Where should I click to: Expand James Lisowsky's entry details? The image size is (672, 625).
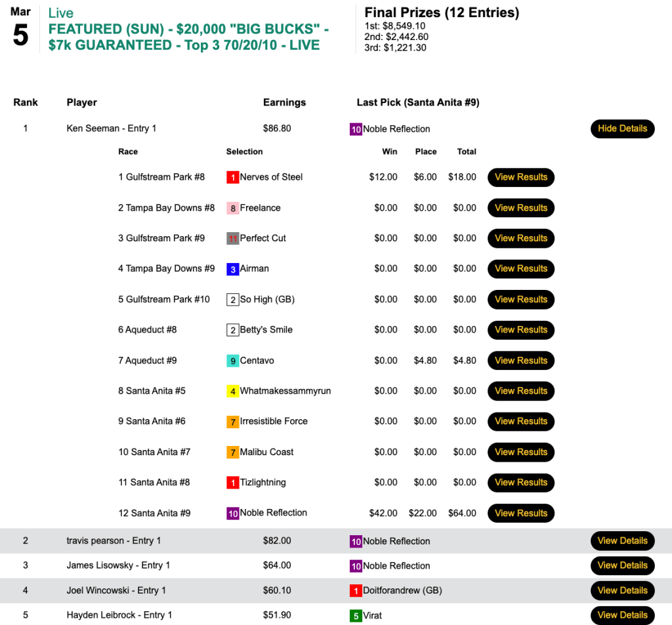coord(622,565)
